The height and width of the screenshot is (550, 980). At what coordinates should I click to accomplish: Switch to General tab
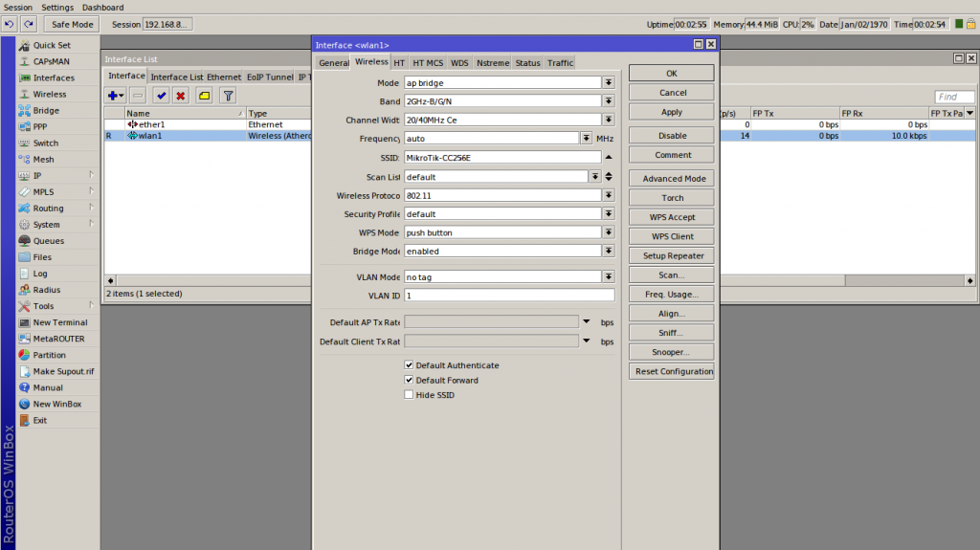coord(334,63)
